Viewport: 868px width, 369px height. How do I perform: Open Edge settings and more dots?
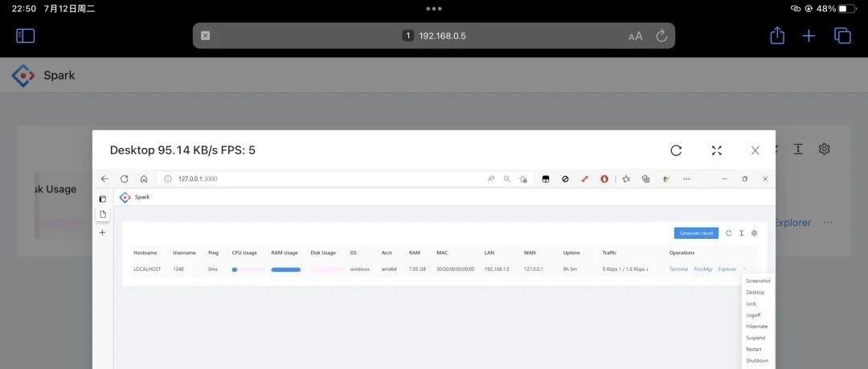point(686,179)
